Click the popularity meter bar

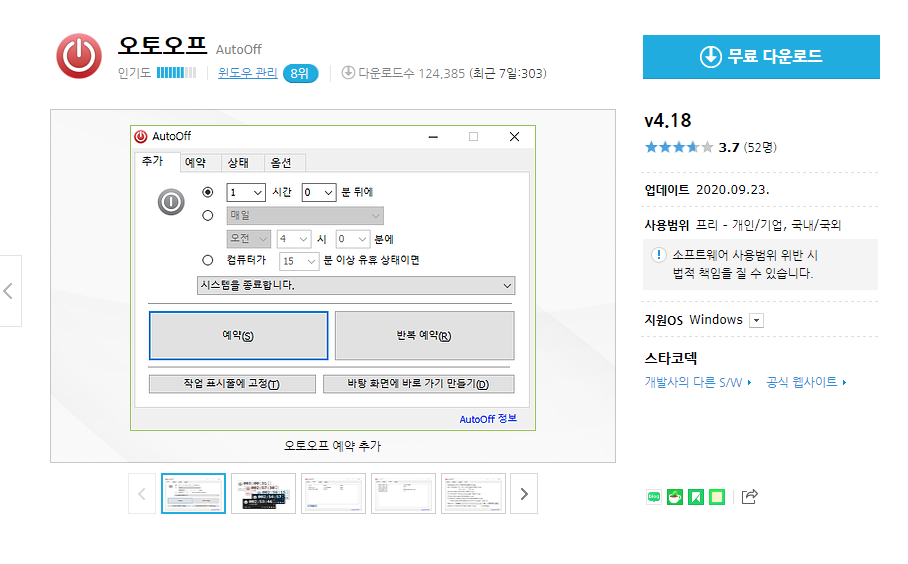176,72
